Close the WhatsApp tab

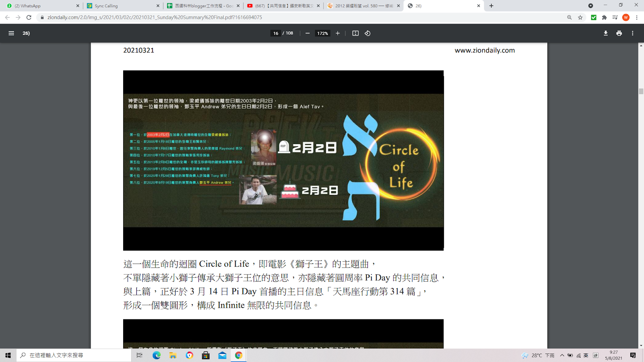coord(78,6)
